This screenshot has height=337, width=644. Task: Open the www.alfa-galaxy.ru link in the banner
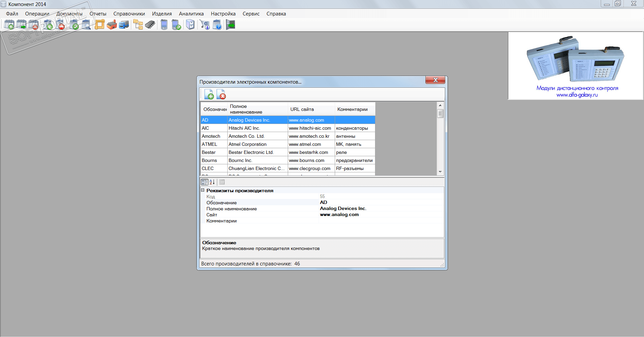click(x=577, y=95)
